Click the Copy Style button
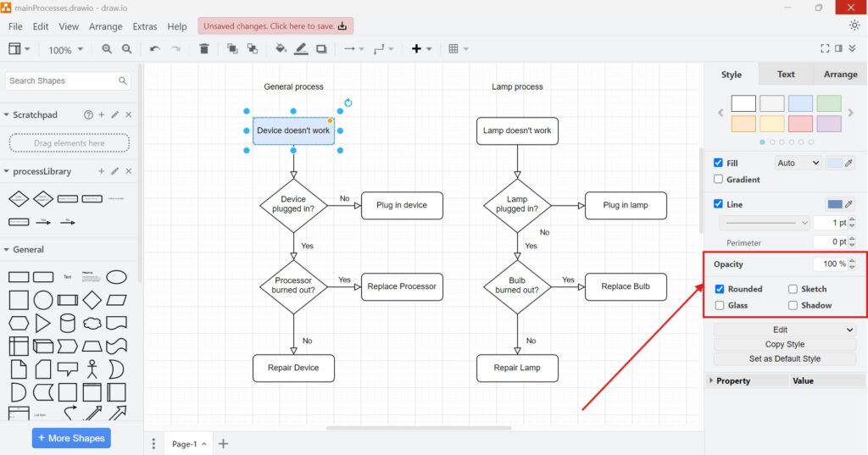The width and height of the screenshot is (868, 455). (785, 344)
